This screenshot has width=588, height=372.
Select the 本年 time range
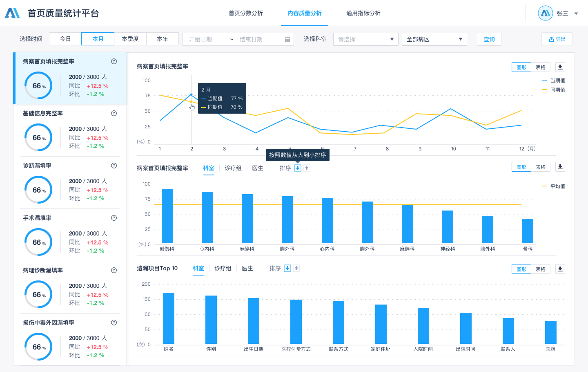[x=163, y=39]
